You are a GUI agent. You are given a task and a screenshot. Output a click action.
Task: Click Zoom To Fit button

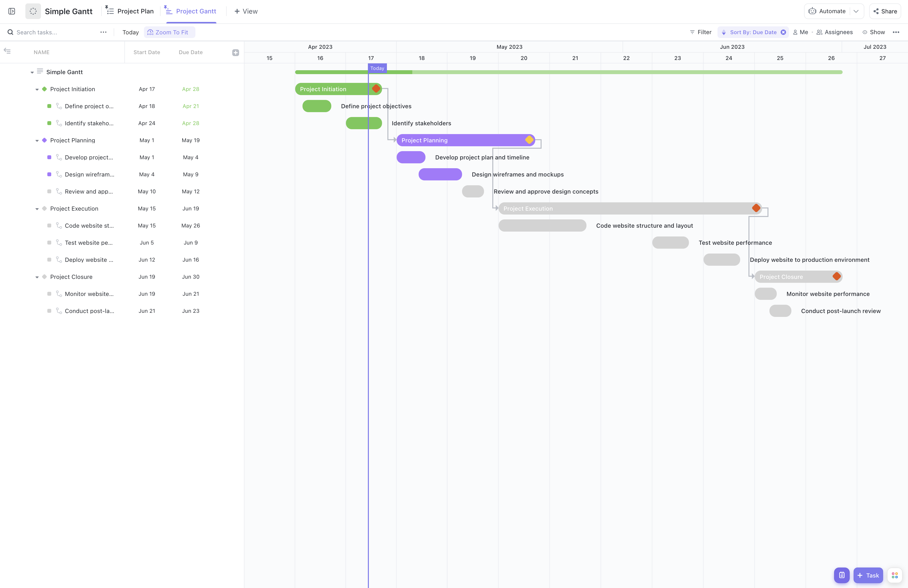[167, 32]
